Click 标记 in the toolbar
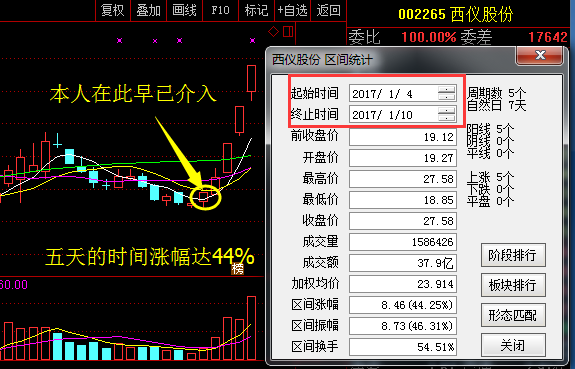The width and height of the screenshot is (575, 369). [x=256, y=10]
